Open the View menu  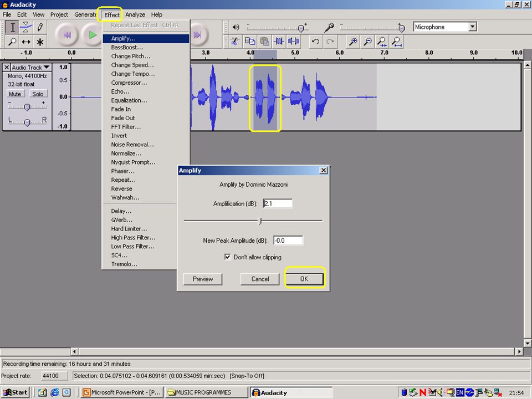38,14
